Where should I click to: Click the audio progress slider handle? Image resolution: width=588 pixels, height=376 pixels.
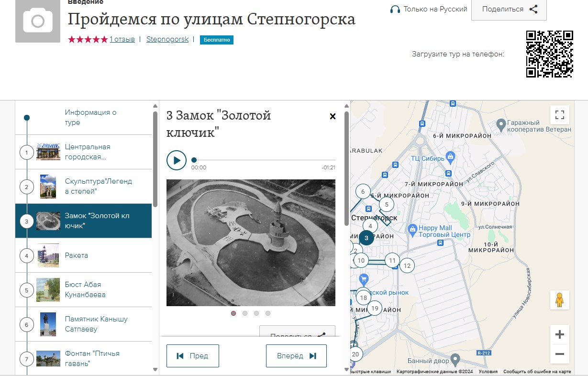pos(194,160)
